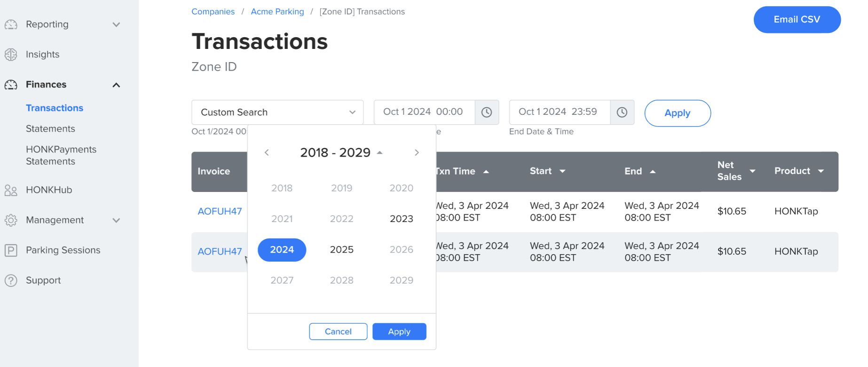Click the Parking Sessions P icon
Screen dimensions: 868x367
point(11,250)
